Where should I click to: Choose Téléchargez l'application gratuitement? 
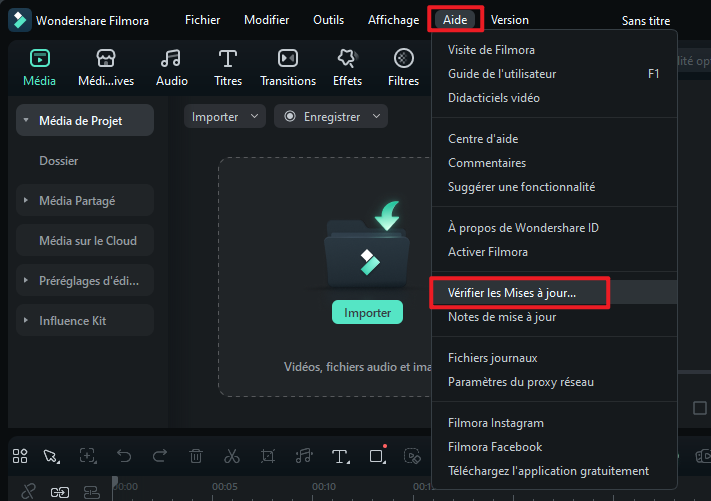[x=554, y=471]
